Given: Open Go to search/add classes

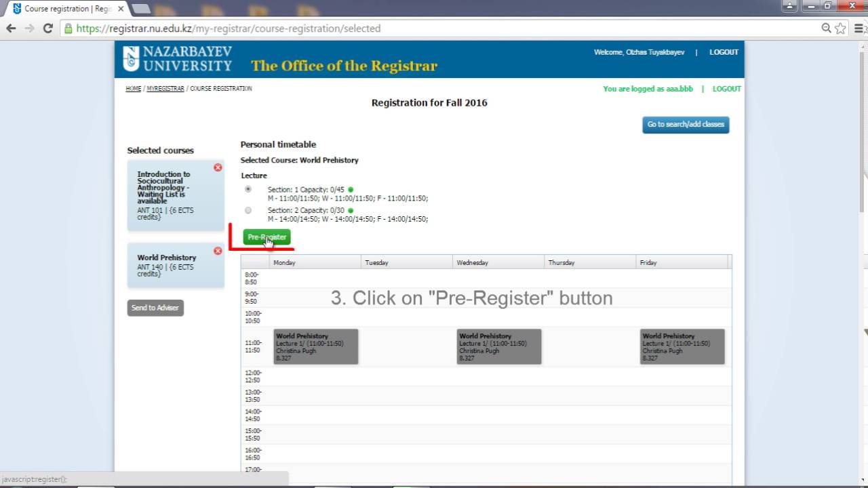Looking at the screenshot, I should (686, 125).
